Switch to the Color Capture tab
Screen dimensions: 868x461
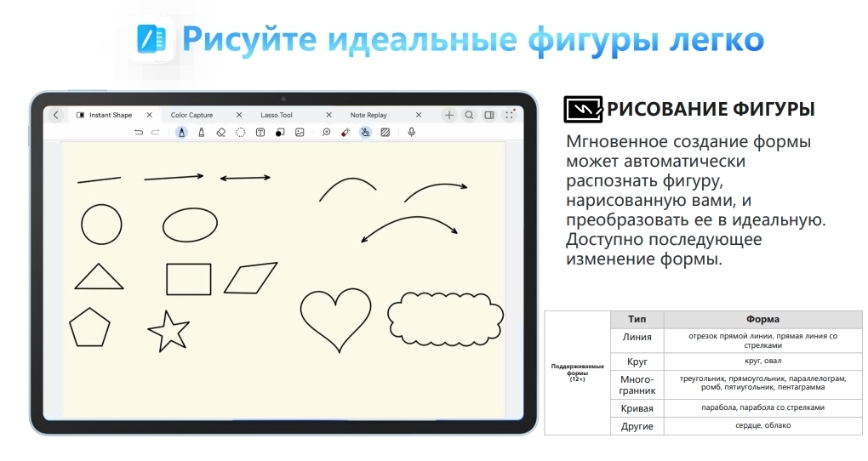click(x=191, y=115)
